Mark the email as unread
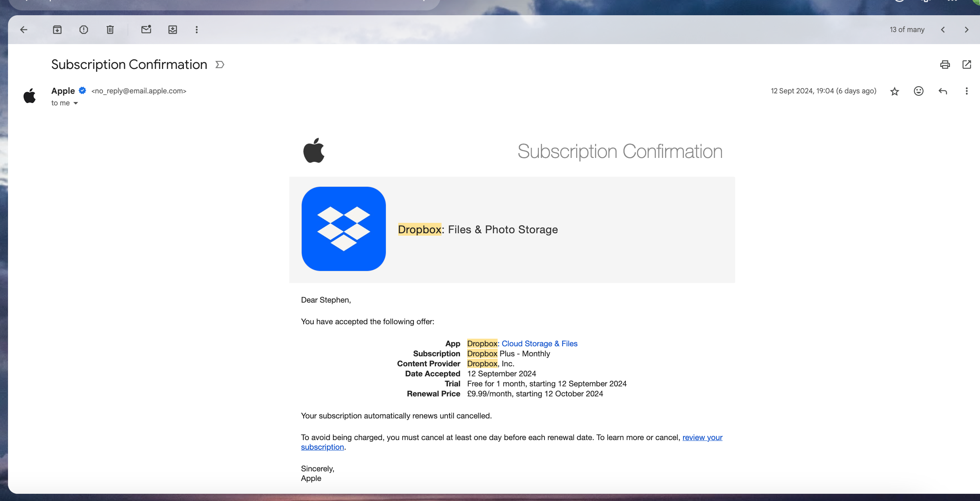This screenshot has width=980, height=501. click(x=146, y=29)
